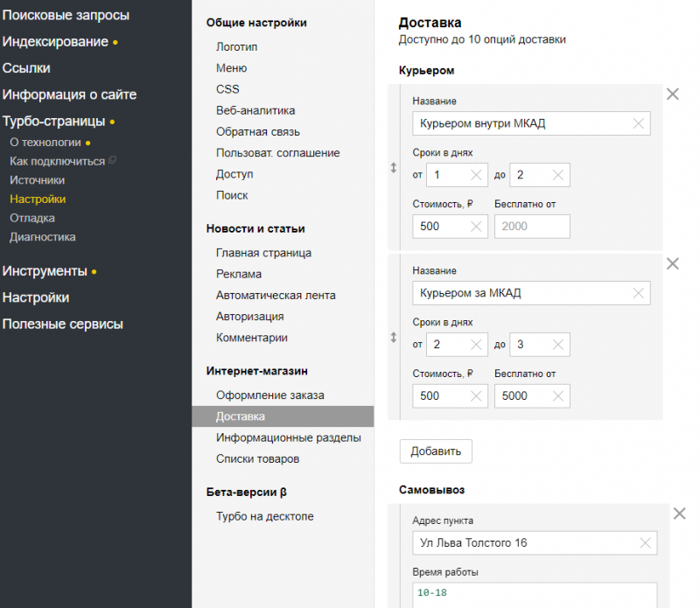Screen dimensions: 700x608
Task: Remove the 'Курьером за МКАД' delivery option
Action: point(673,263)
